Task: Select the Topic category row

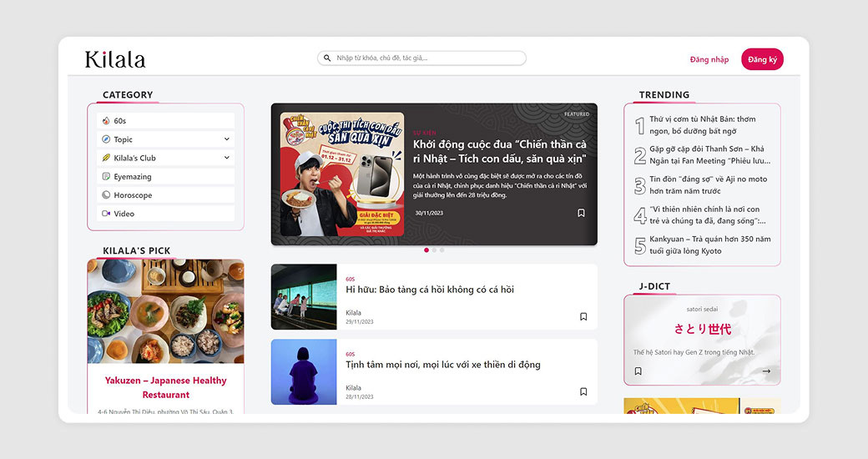Action: point(165,139)
